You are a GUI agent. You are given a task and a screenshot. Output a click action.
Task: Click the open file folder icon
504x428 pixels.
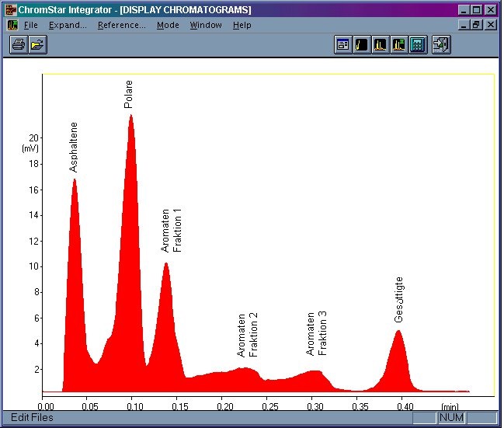click(37, 44)
